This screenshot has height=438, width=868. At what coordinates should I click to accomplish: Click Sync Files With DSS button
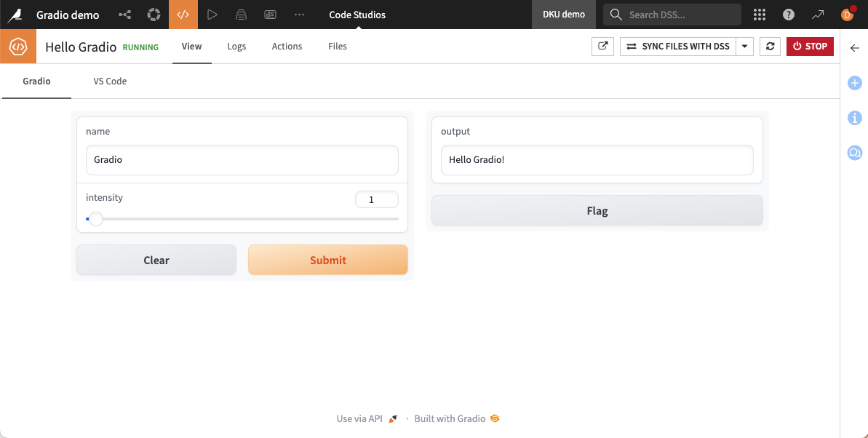click(x=678, y=46)
